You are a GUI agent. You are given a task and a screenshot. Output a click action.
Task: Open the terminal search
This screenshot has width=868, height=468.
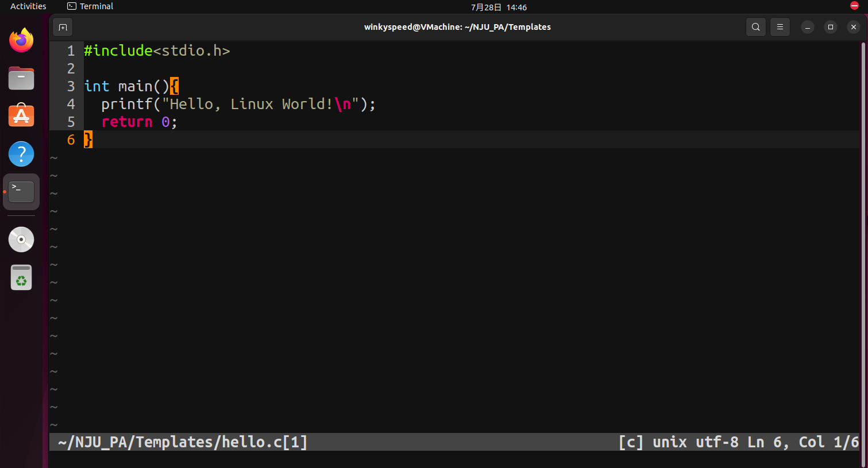(756, 27)
